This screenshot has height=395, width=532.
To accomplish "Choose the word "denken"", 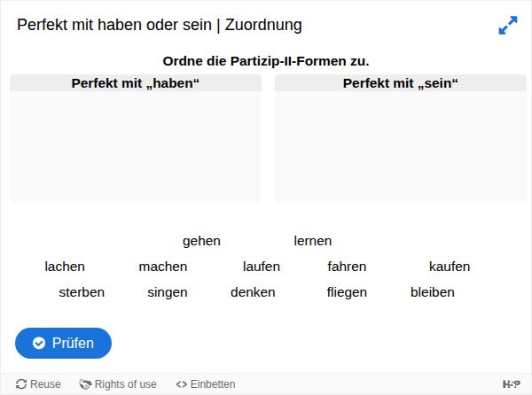I will click(253, 292).
